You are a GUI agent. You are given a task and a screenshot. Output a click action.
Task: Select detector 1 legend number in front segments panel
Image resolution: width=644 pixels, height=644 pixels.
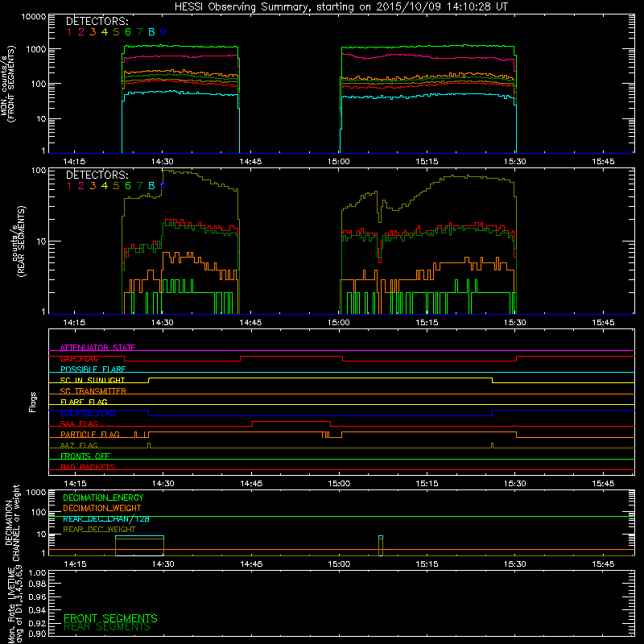tap(69, 32)
